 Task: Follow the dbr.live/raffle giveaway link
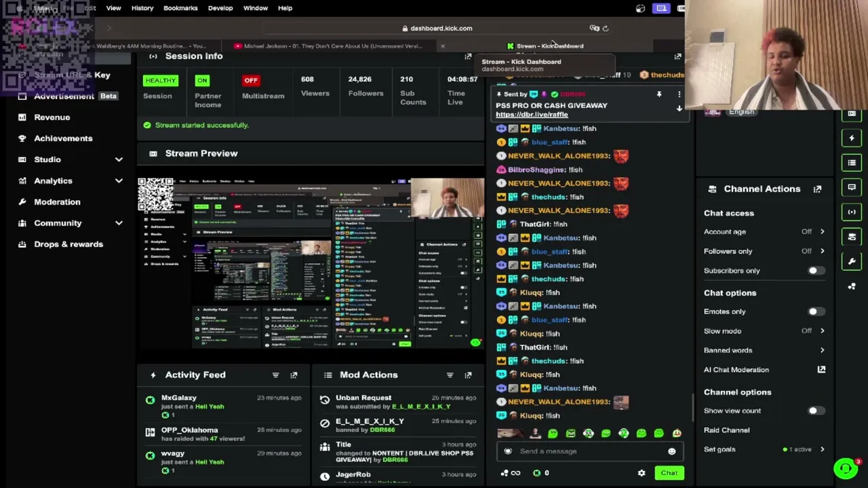tap(532, 115)
